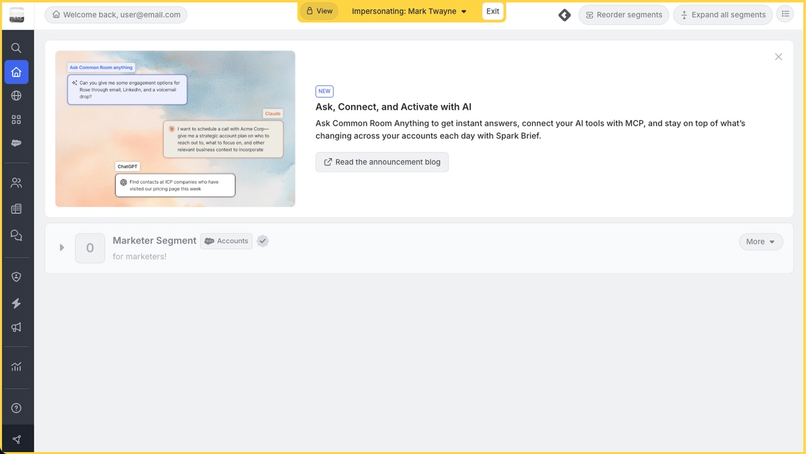The height and width of the screenshot is (454, 806).
Task: Open search from the sidebar magnifier icon
Action: (16, 48)
